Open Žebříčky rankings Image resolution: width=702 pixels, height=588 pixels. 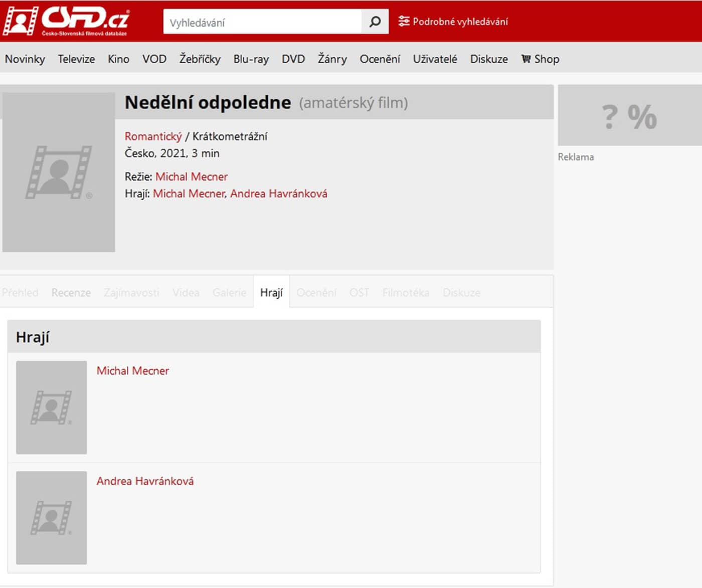point(200,59)
